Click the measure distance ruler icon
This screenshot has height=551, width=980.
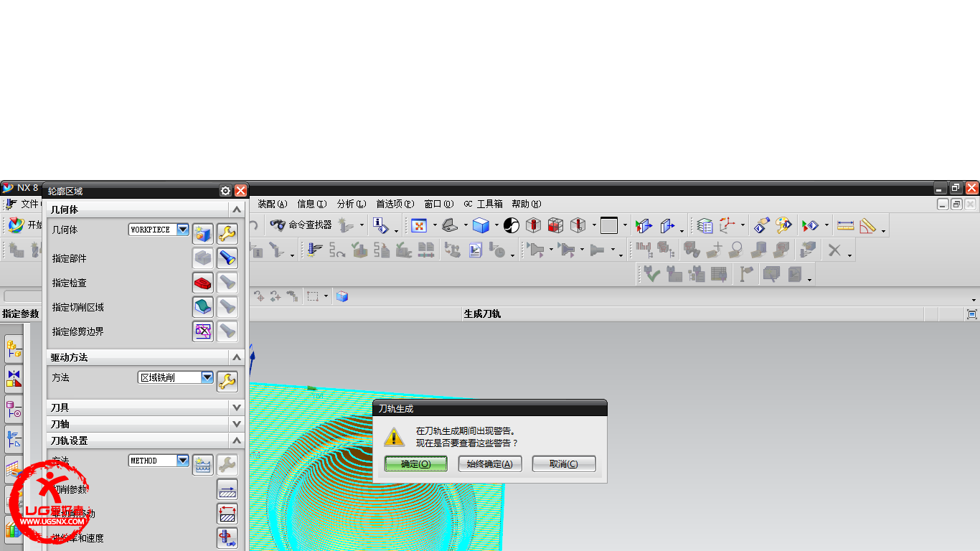pyautogui.click(x=846, y=225)
